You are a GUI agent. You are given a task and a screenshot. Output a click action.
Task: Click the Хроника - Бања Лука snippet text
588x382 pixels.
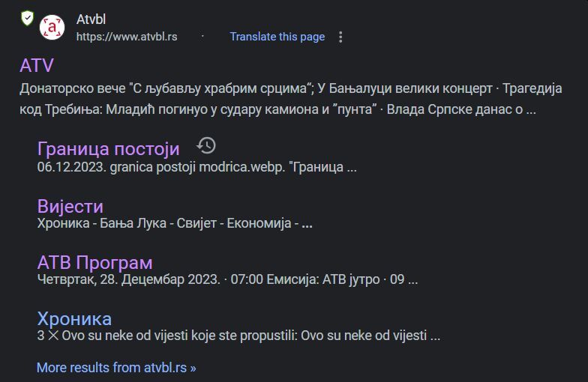point(175,223)
